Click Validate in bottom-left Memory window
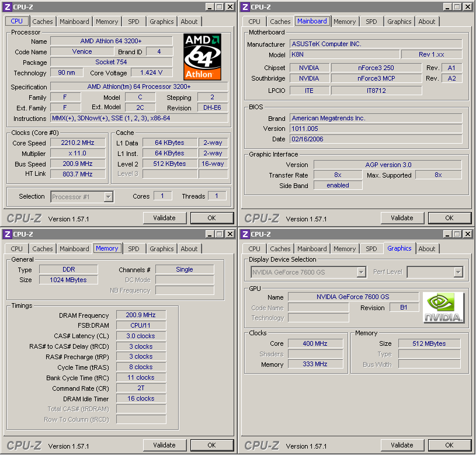476x455 pixels. (x=164, y=445)
